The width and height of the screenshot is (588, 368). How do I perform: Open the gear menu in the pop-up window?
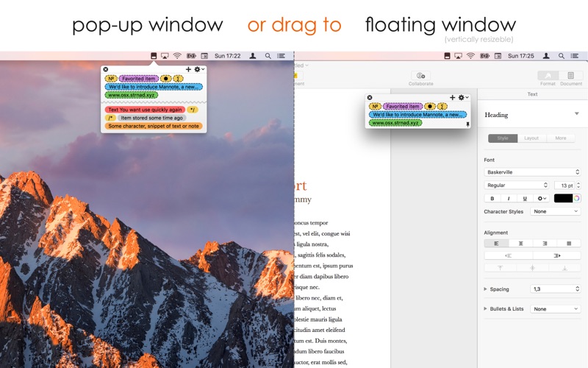point(198,69)
